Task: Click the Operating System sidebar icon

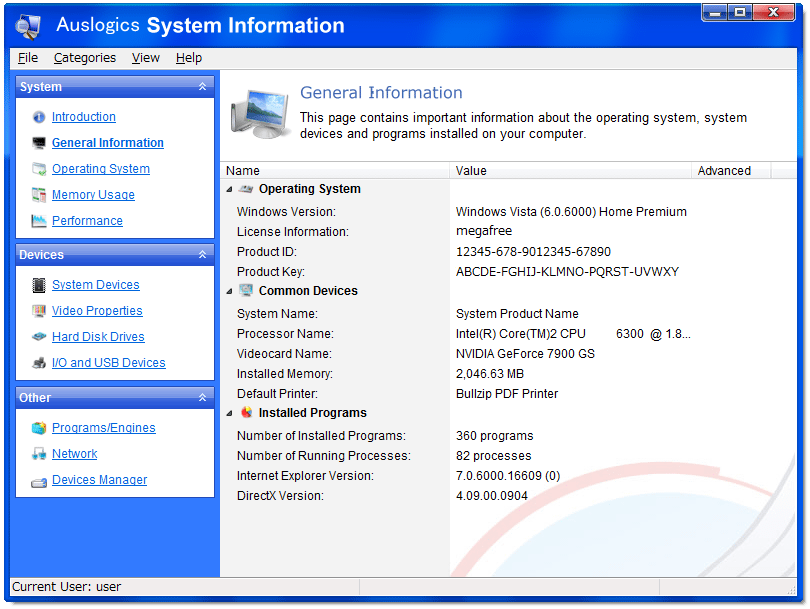Action: tap(39, 169)
